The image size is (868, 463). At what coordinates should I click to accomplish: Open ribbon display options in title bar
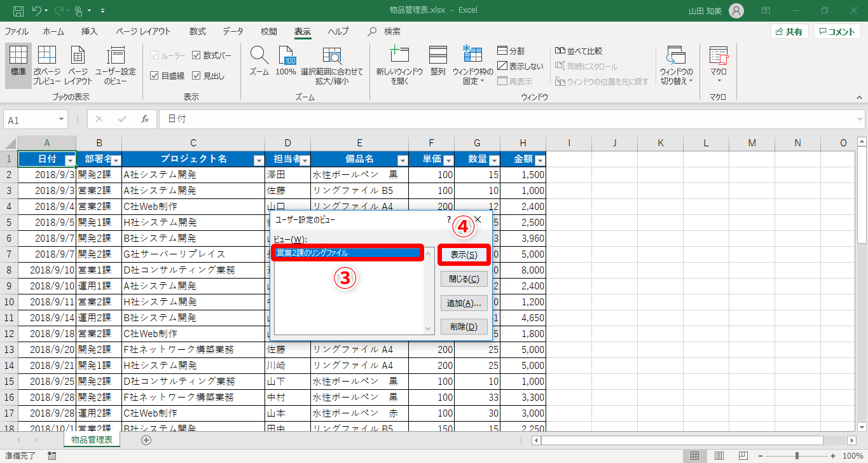tap(766, 11)
